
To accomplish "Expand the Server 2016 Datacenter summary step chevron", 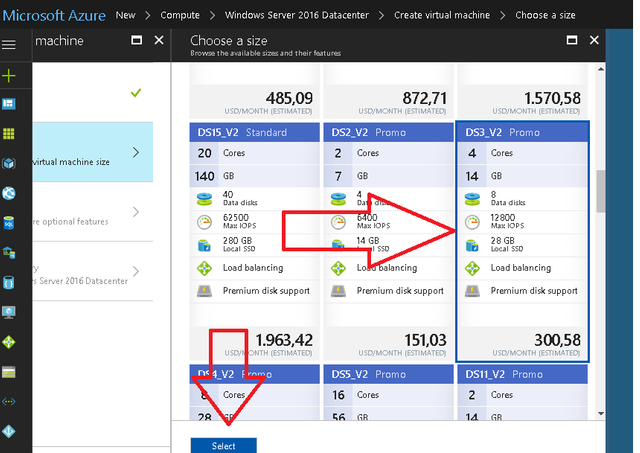I will 136,271.
